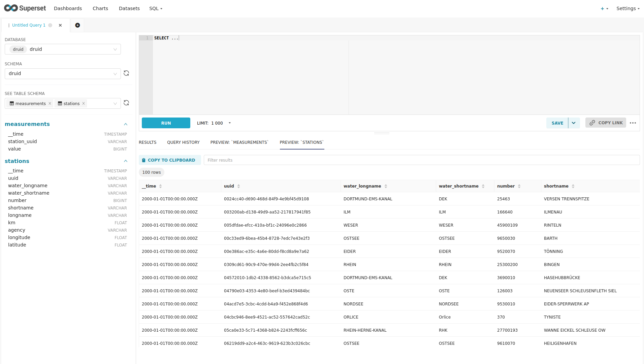Sort by the water_longname column
The image size is (644, 364).
386,186
